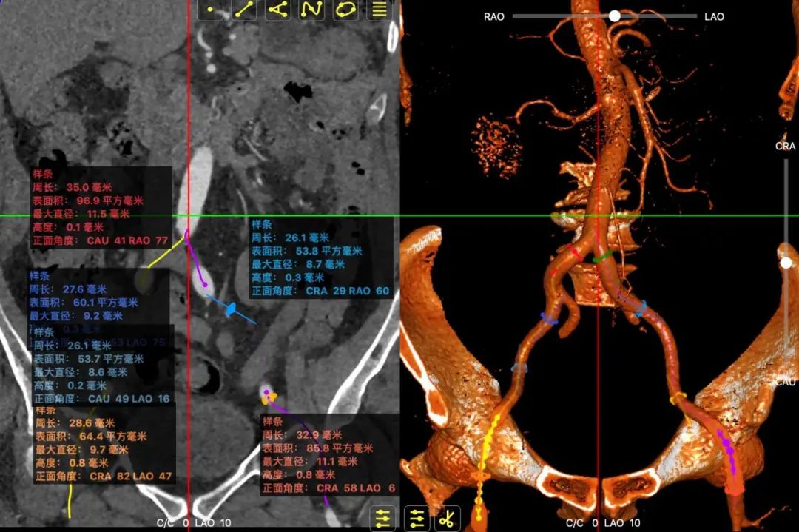
Task: Click the RAO label of rotation slider
Action: [x=493, y=16]
